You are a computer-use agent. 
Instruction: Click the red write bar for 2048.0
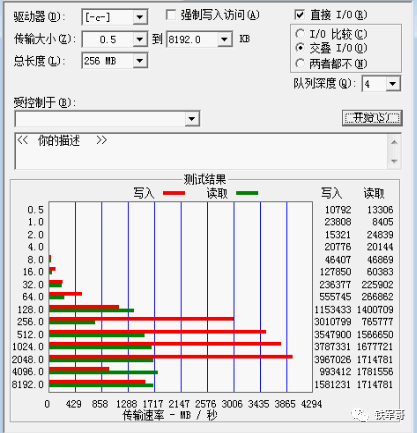click(171, 357)
